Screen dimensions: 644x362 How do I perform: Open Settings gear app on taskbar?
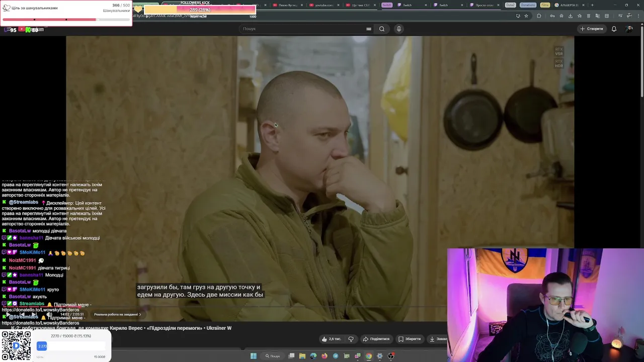point(380,356)
